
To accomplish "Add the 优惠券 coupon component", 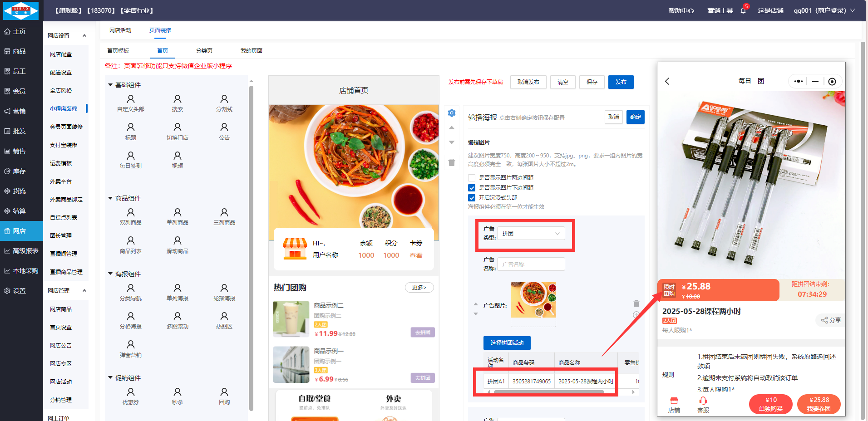I will click(130, 396).
